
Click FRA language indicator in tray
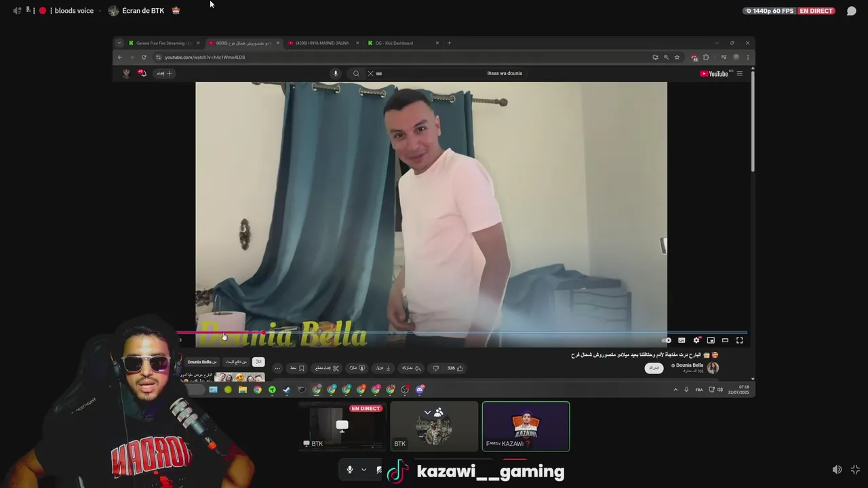699,390
